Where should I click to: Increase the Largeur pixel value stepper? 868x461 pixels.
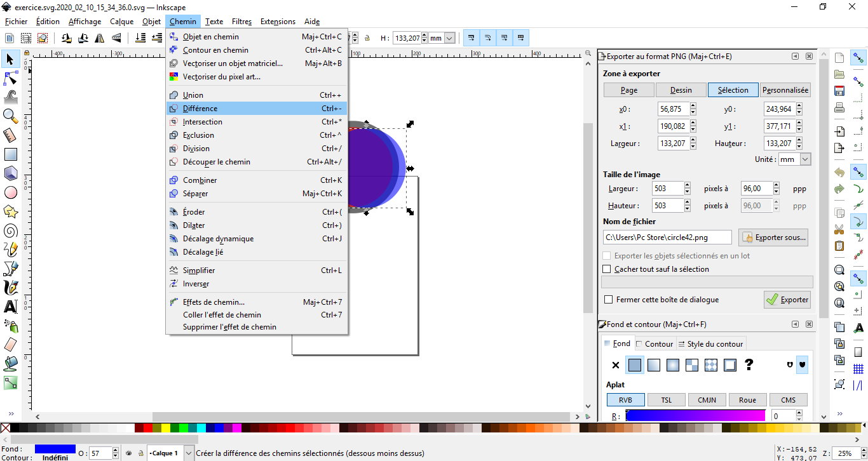point(688,185)
